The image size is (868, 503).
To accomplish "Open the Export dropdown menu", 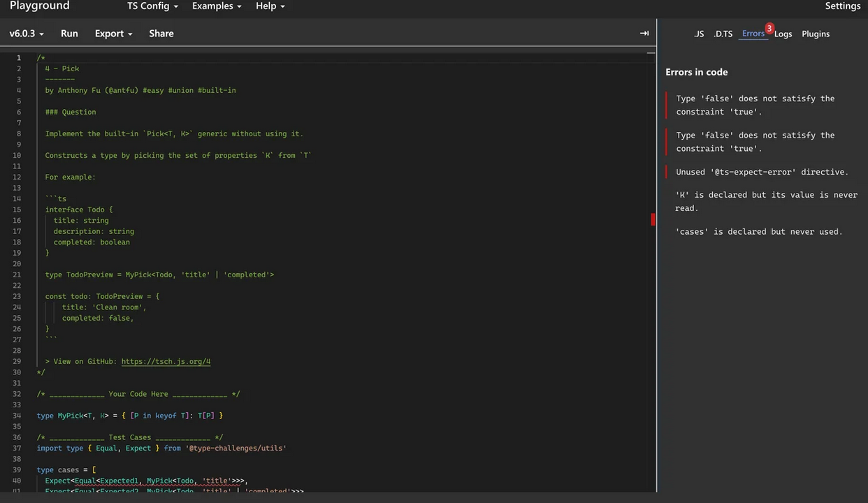I will click(x=113, y=34).
